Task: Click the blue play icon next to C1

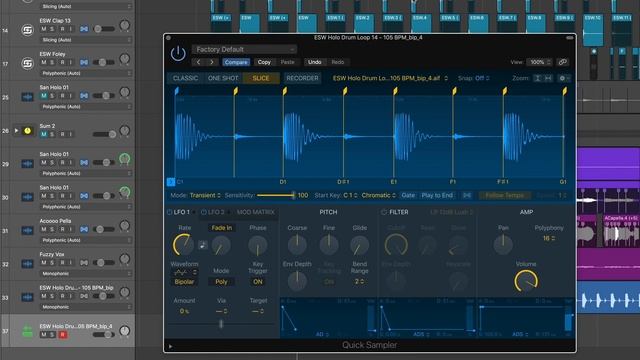Action: (171, 182)
